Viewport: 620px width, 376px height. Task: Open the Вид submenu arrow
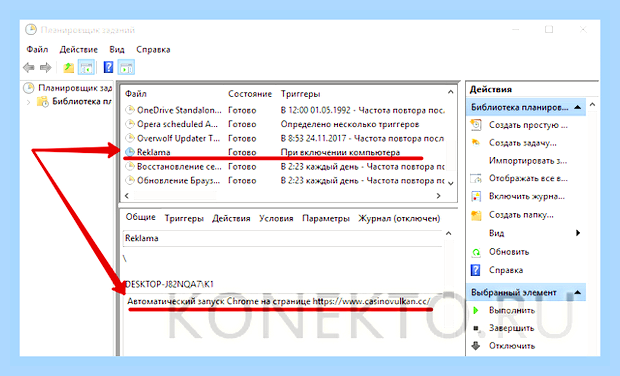click(578, 233)
